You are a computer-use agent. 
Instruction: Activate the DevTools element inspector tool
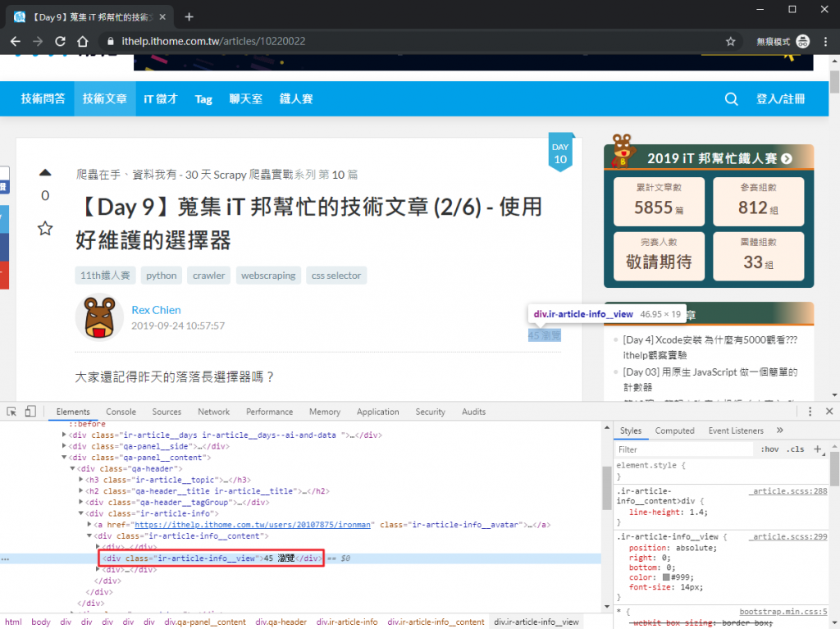[11, 412]
